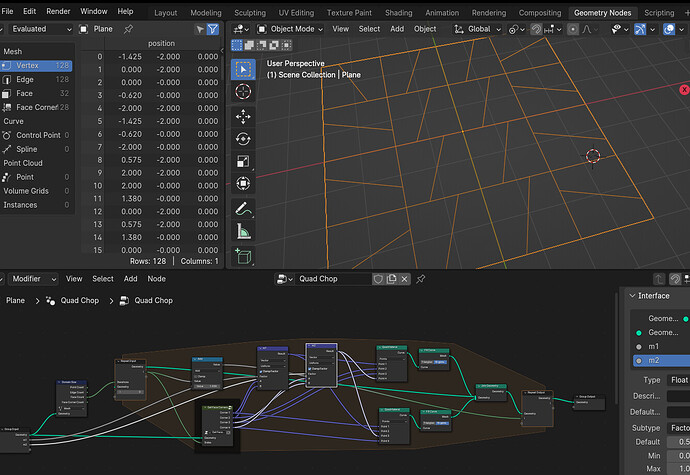This screenshot has width=690, height=475.
Task: Open the overlays options dropdown arrow
Action: tap(681, 29)
